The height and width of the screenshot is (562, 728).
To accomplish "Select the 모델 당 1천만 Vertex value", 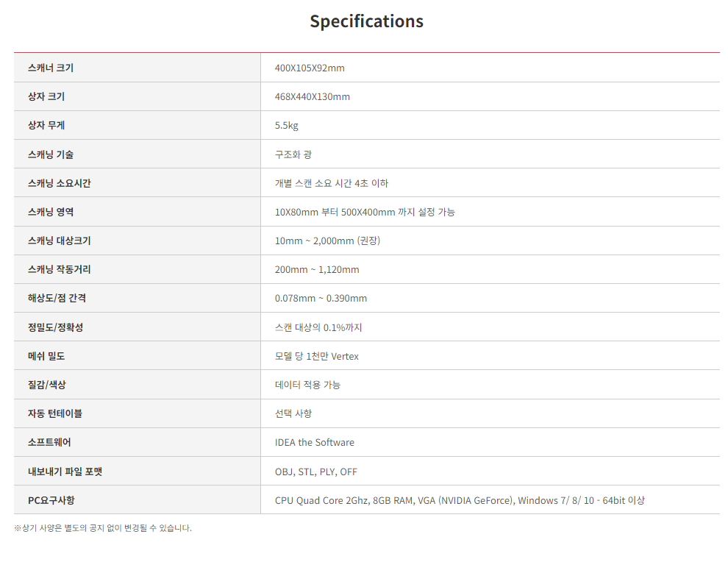I will pos(317,356).
